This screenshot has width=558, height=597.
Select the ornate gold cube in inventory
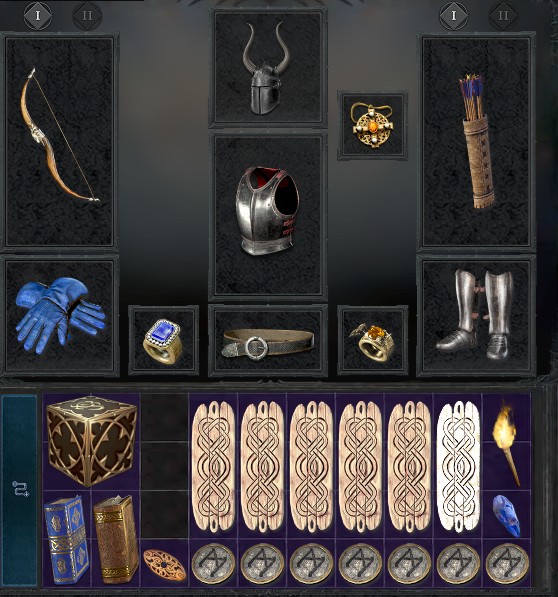pyautogui.click(x=91, y=441)
